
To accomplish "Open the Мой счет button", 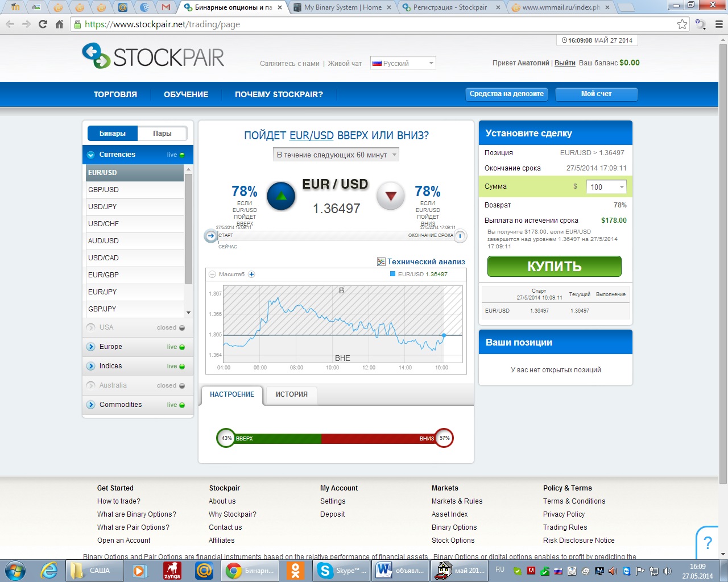I will [597, 94].
